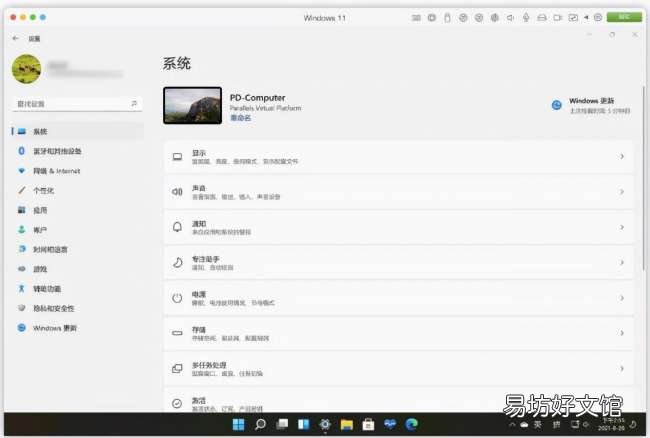This screenshot has height=438, width=650.
Task: Click the 激活 checkmark icon
Action: tap(177, 403)
